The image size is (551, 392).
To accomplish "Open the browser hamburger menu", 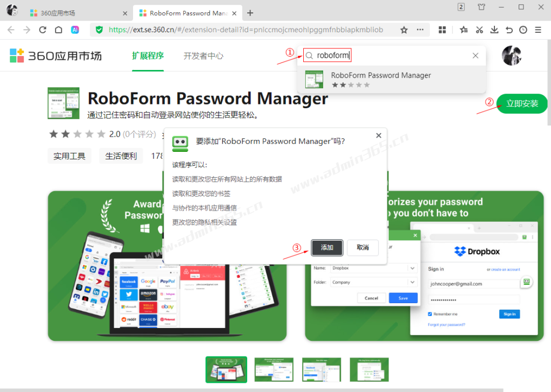I will pyautogui.click(x=538, y=30).
